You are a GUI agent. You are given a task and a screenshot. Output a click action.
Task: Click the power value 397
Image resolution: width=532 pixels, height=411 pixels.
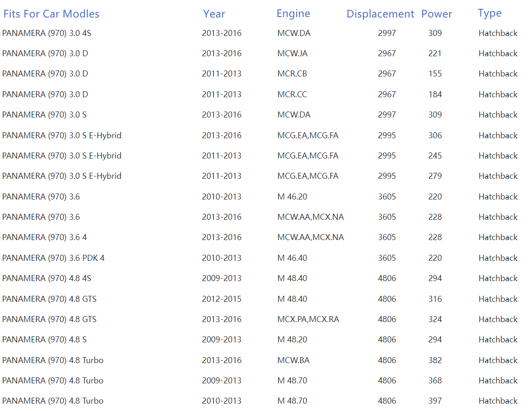[x=435, y=401]
